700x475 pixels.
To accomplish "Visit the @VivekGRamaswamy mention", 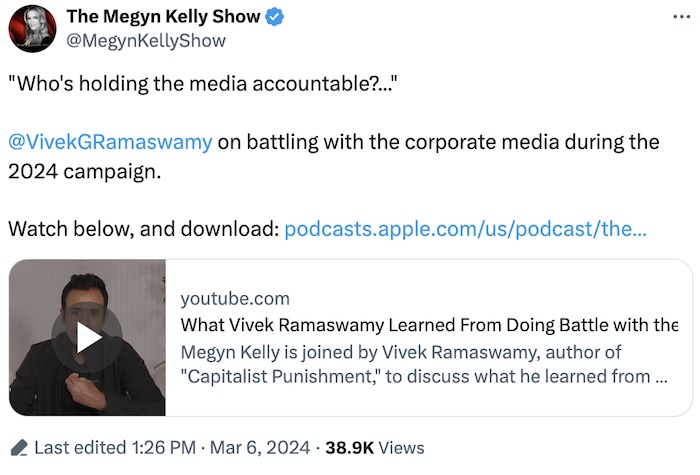I will coord(110,141).
